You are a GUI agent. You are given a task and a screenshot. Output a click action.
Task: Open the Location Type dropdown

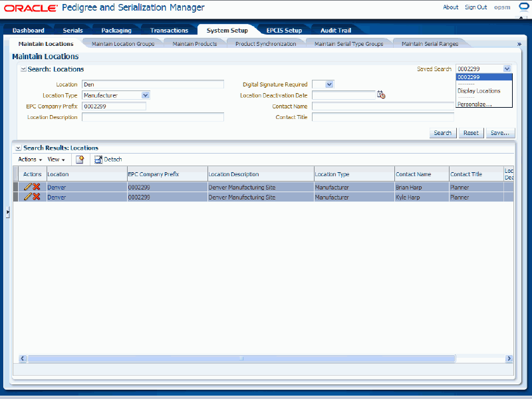click(x=145, y=95)
